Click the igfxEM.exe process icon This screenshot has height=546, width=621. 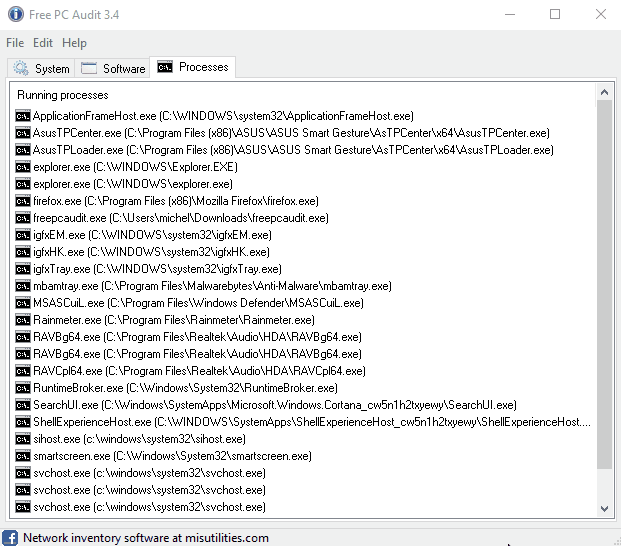(x=23, y=235)
